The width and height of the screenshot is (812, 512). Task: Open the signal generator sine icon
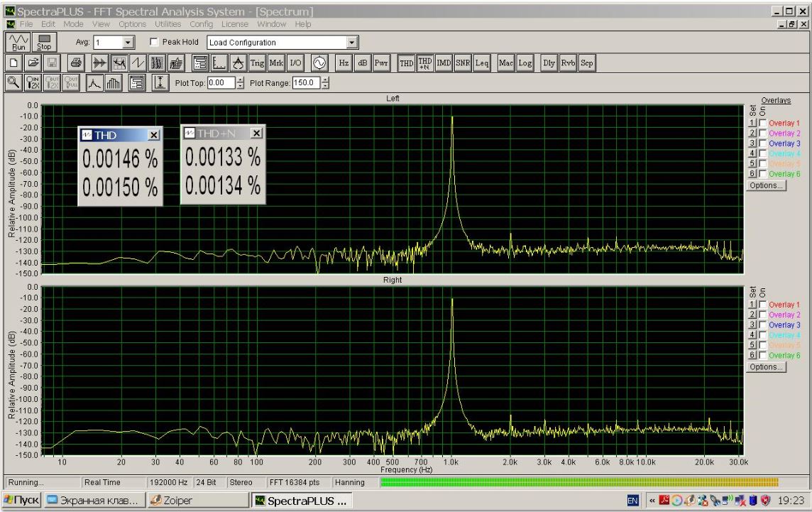pyautogui.click(x=319, y=63)
